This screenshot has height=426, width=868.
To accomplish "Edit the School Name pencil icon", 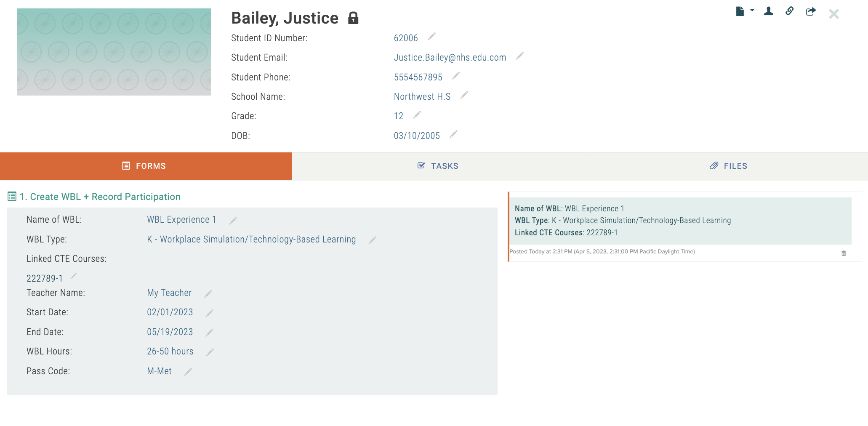I will (x=464, y=95).
